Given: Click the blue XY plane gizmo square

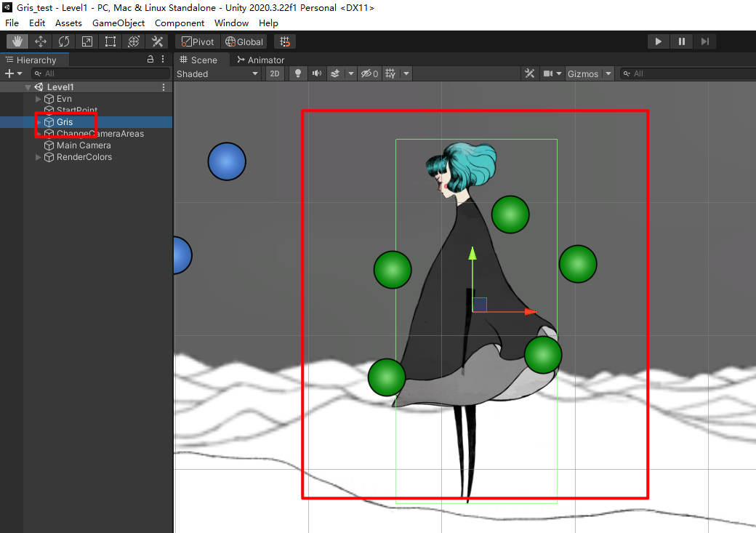Looking at the screenshot, I should click(x=480, y=305).
